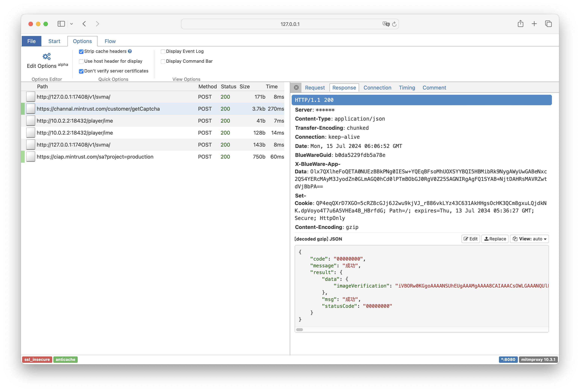
Task: Enable Display Event Log checkbox
Action: [x=163, y=52]
